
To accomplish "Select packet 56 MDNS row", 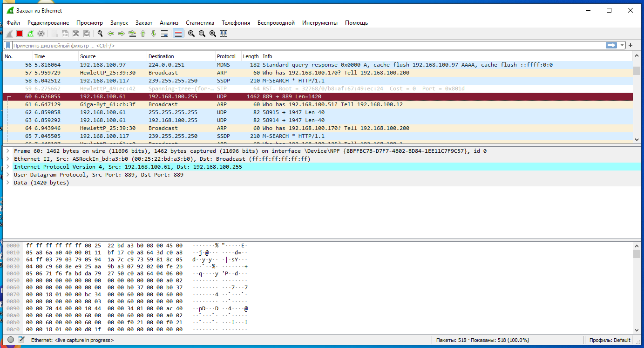I will 318,65.
